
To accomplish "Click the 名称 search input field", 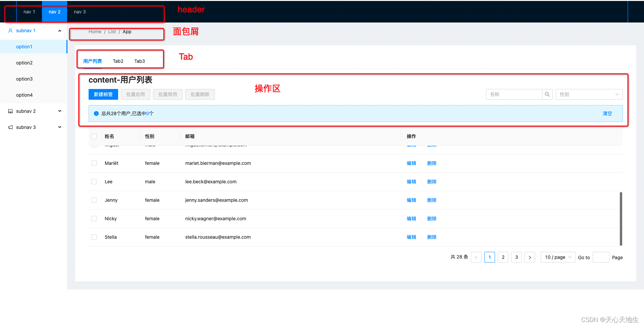I will 514,94.
